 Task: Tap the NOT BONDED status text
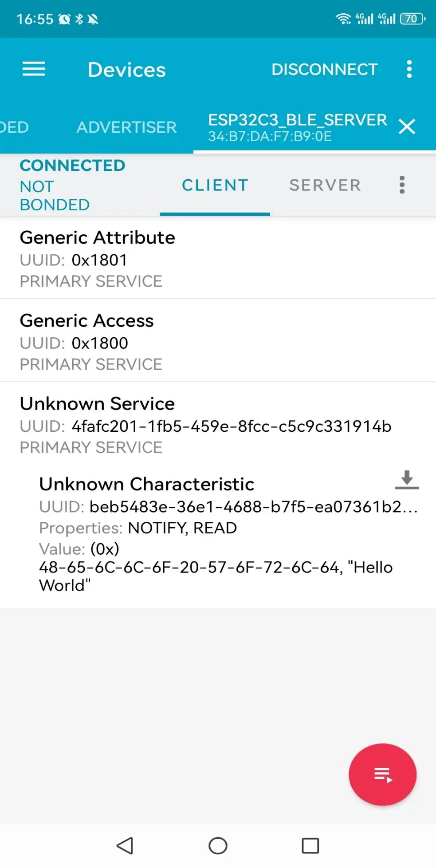tap(55, 196)
